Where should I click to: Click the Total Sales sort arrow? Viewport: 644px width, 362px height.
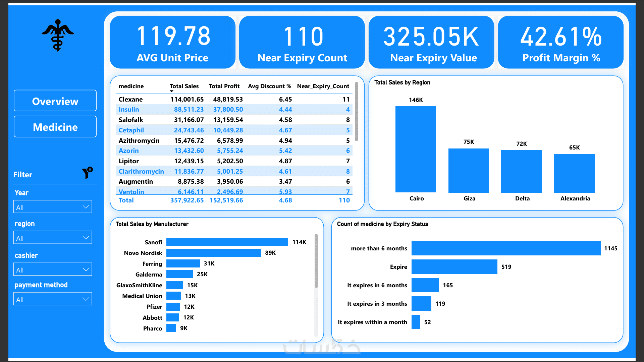click(171, 91)
